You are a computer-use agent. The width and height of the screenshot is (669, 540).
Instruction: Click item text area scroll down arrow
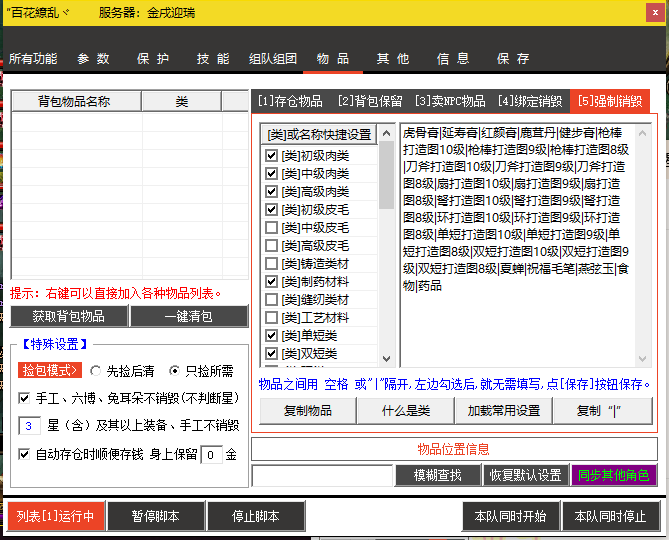(x=643, y=359)
